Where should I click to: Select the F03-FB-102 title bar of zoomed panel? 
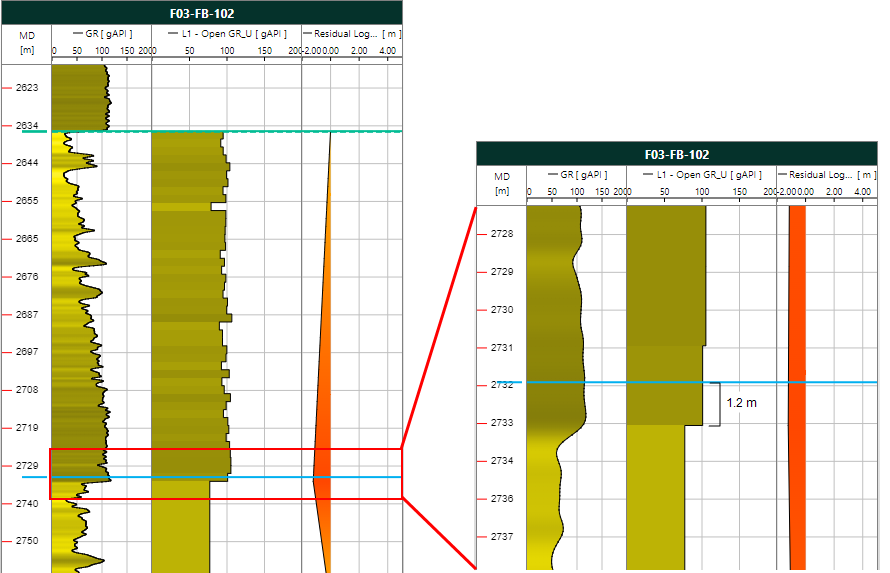click(677, 154)
